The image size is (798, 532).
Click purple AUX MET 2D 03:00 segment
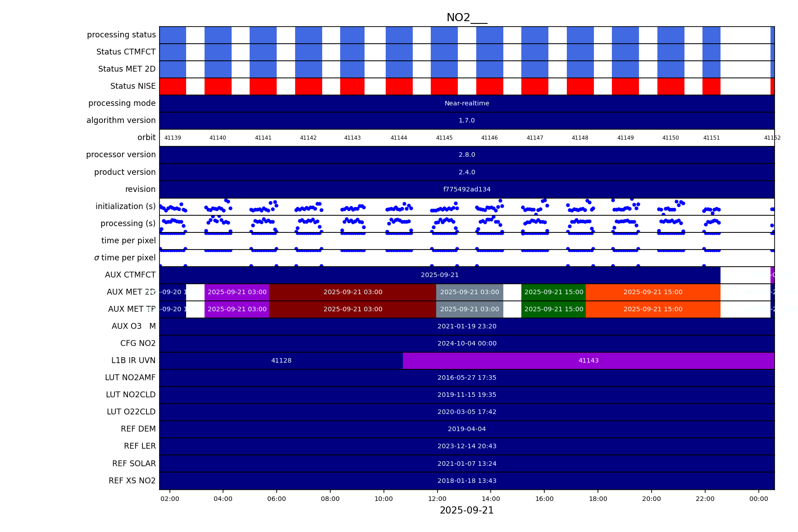[x=237, y=292]
